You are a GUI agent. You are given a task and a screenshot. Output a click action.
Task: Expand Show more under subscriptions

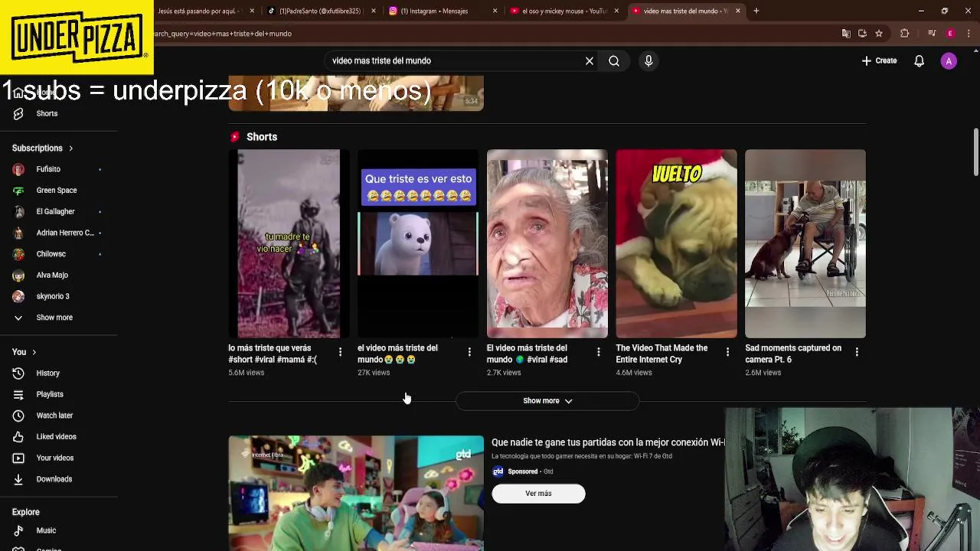[x=54, y=317]
